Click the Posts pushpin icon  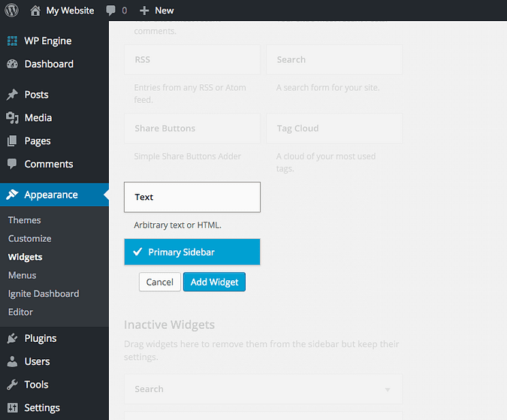pyautogui.click(x=12, y=95)
